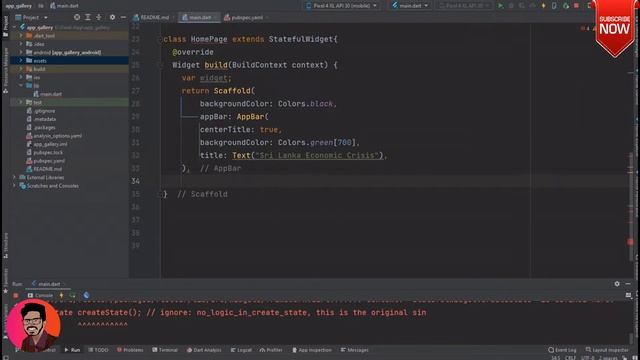Select analysis_options.yaml in project tree
640x360 pixels.
(54, 136)
